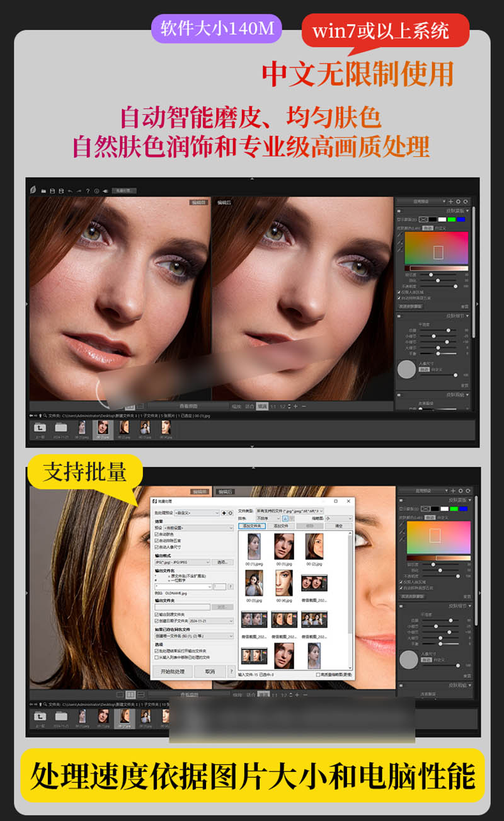Toggle 从输入列表中移除已处理的文件 checkbox
The image size is (504, 821).
[156, 657]
